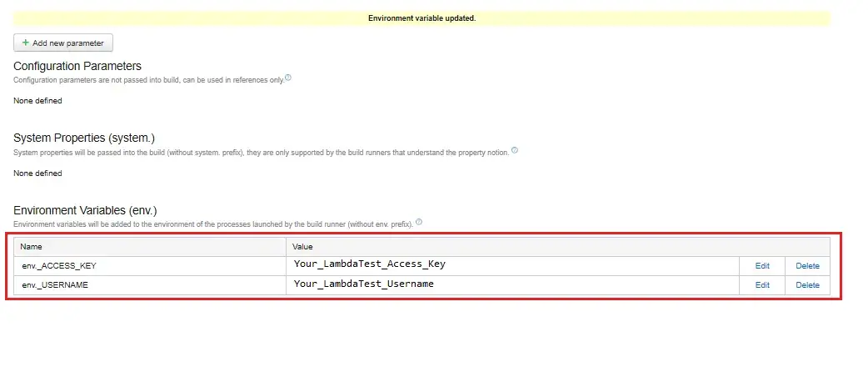Click the Your_LambdaTest_Access_Key value
This screenshot has width=868, height=372.
[369, 264]
